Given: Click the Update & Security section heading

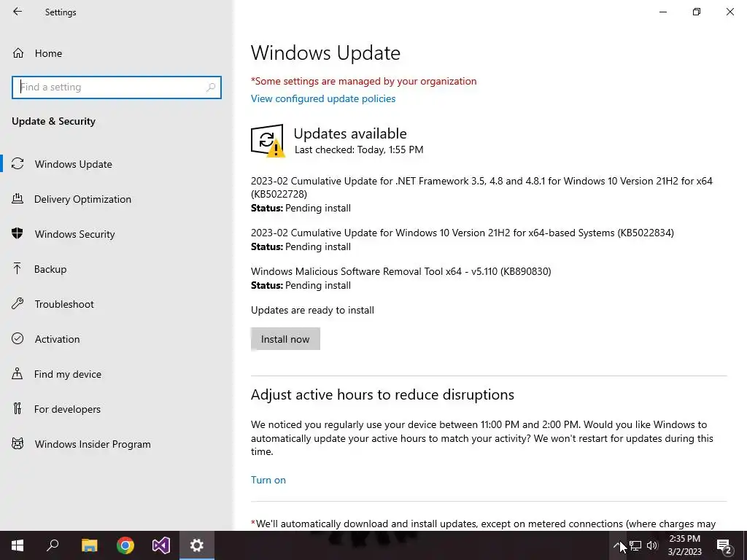Looking at the screenshot, I should tap(53, 121).
